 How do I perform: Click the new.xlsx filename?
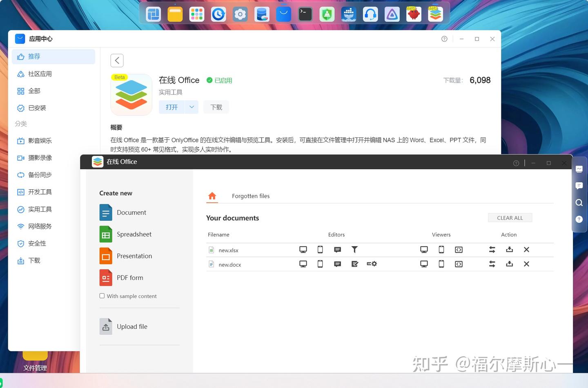click(228, 250)
